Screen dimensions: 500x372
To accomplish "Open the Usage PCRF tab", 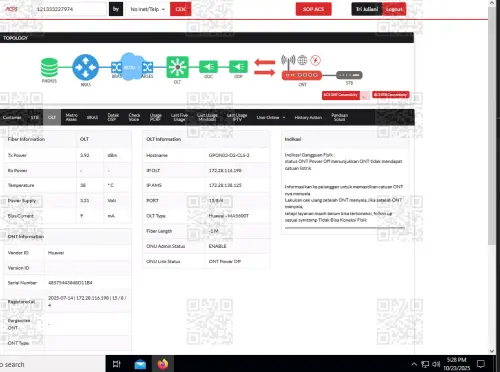I will [155, 117].
